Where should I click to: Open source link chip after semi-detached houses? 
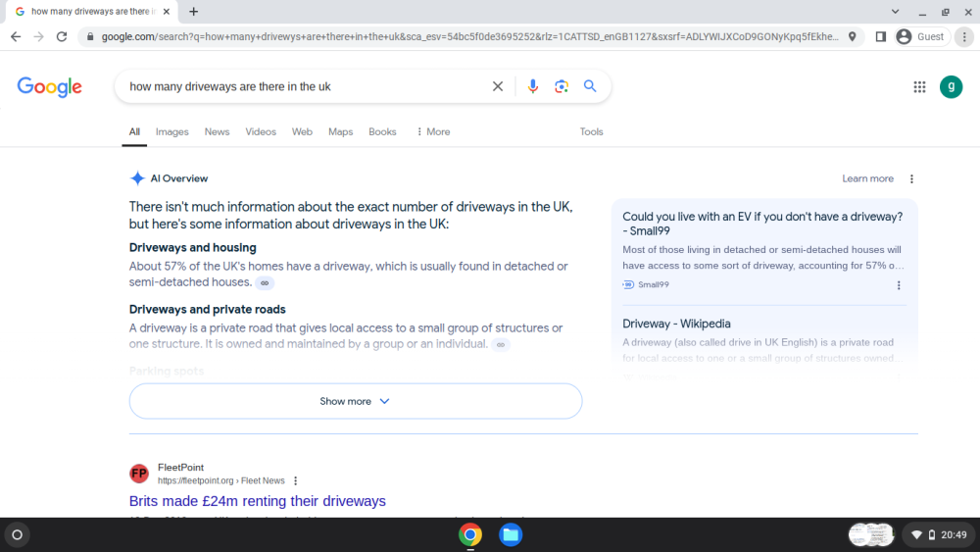click(x=265, y=283)
